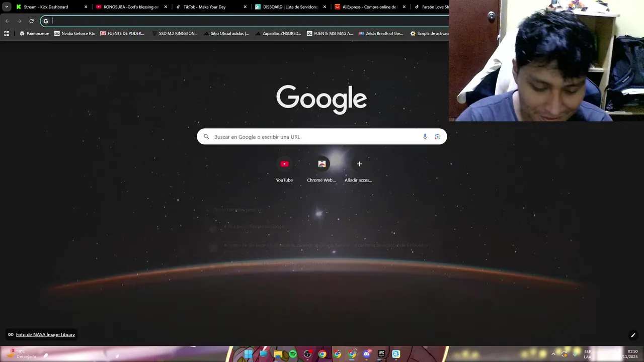
Task: Close the KONOSUBA tab
Action: pos(166,7)
